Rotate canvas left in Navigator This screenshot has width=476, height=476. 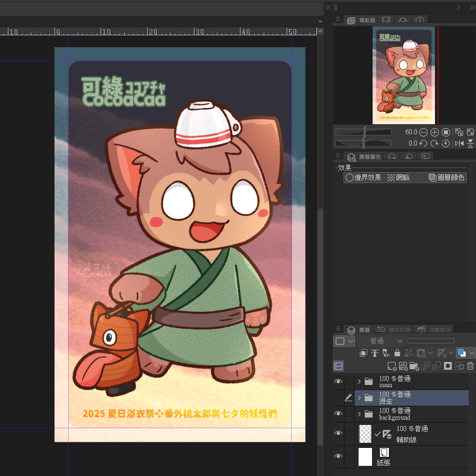click(x=423, y=143)
